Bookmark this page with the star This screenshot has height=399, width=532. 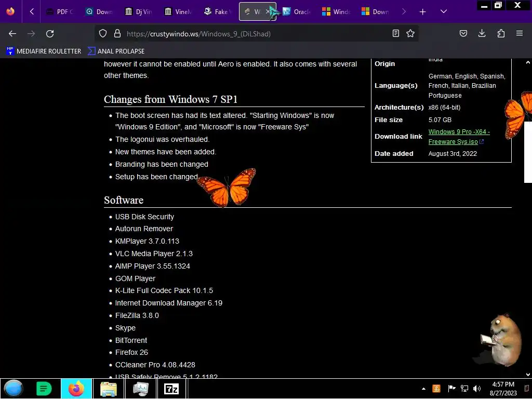click(x=410, y=33)
